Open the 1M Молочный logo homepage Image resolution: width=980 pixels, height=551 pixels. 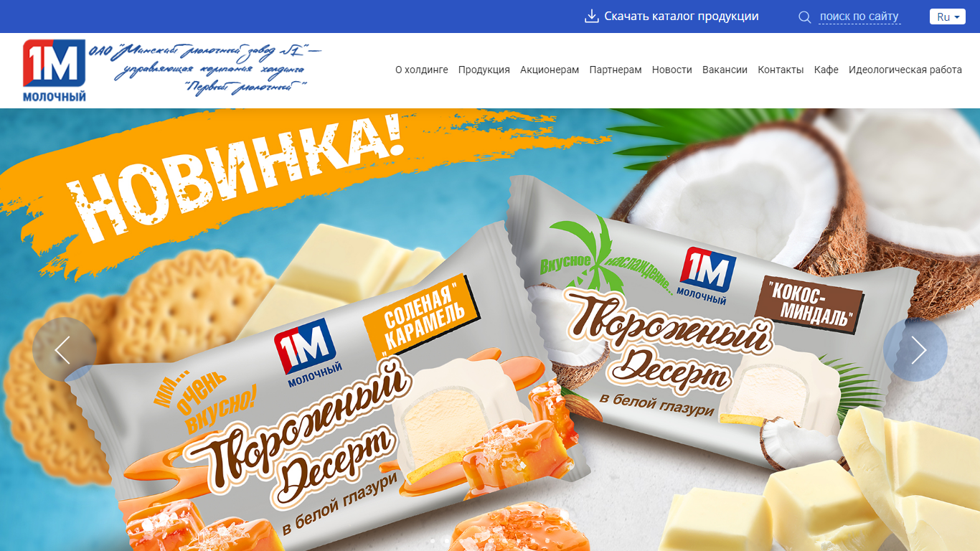[55, 70]
